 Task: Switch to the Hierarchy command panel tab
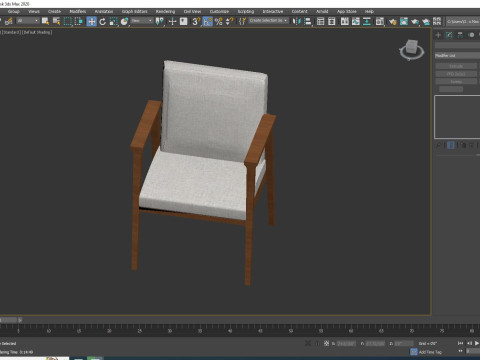(460, 35)
